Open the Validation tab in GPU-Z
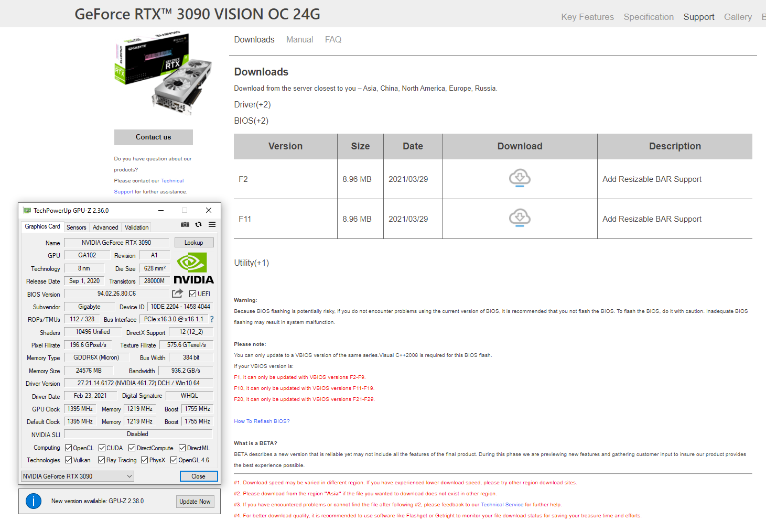Viewport: 766px width, 532px height. click(136, 227)
